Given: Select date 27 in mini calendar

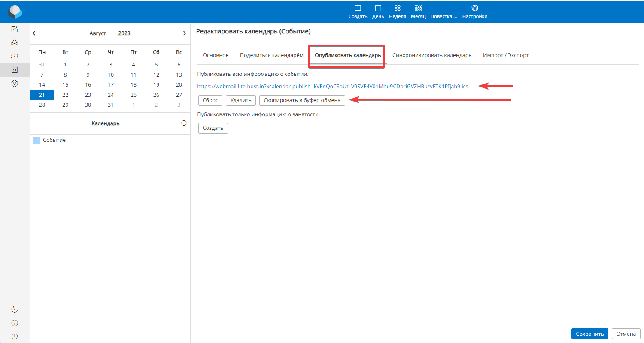Looking at the screenshot, I should pyautogui.click(x=179, y=95).
